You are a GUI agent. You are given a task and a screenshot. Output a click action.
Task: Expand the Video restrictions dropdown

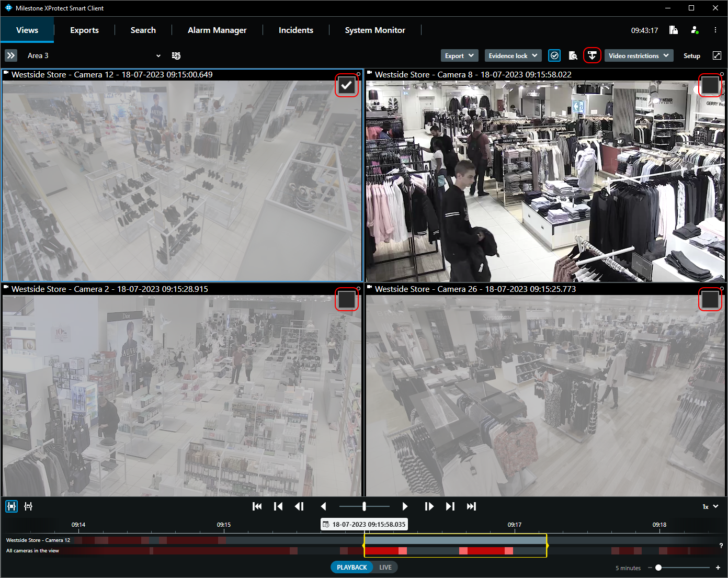tap(639, 55)
